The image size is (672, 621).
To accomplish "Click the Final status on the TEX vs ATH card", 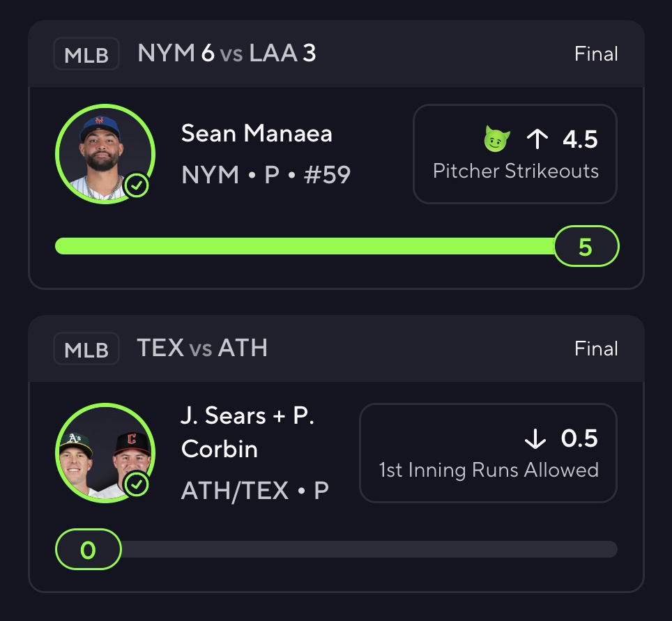I will tap(596, 348).
